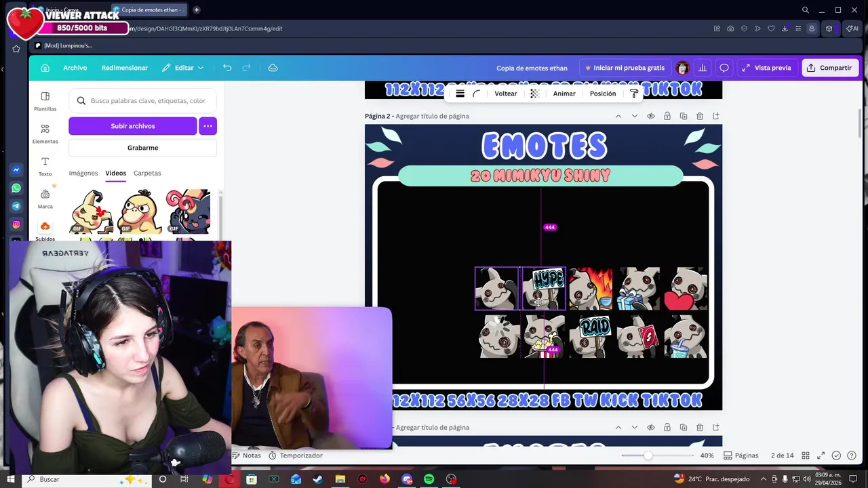Viewport: 868px width, 488px height.
Task: Undo the last action
Action: pos(227,68)
